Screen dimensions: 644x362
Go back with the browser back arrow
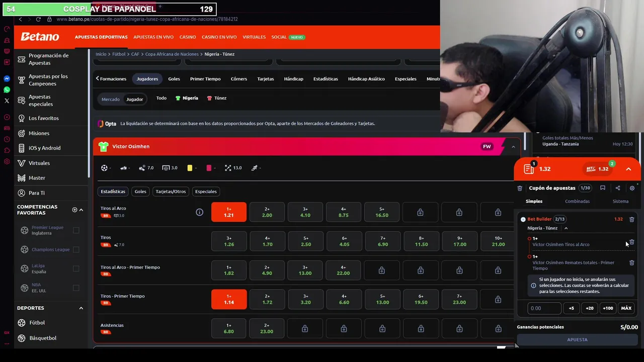[x=20, y=19]
